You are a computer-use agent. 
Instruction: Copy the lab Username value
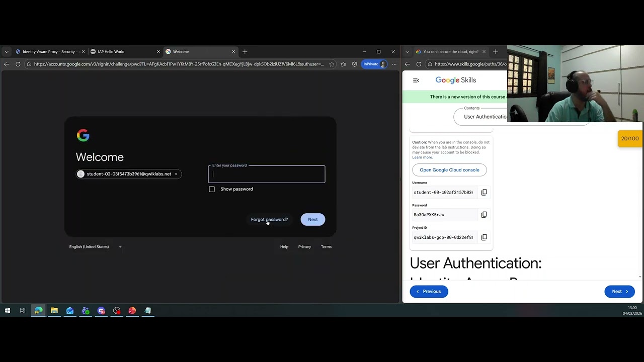click(484, 192)
